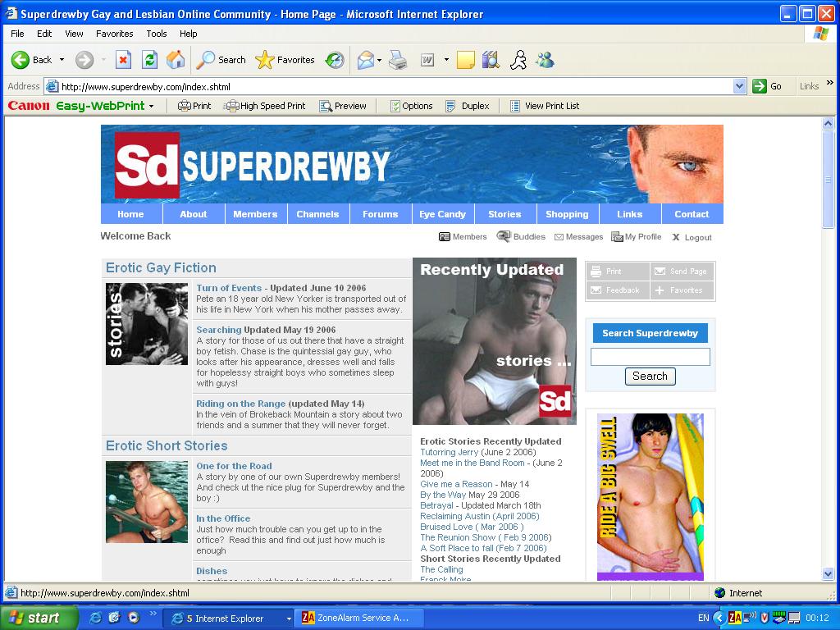
Task: Open the Edit menu
Action: (x=44, y=34)
